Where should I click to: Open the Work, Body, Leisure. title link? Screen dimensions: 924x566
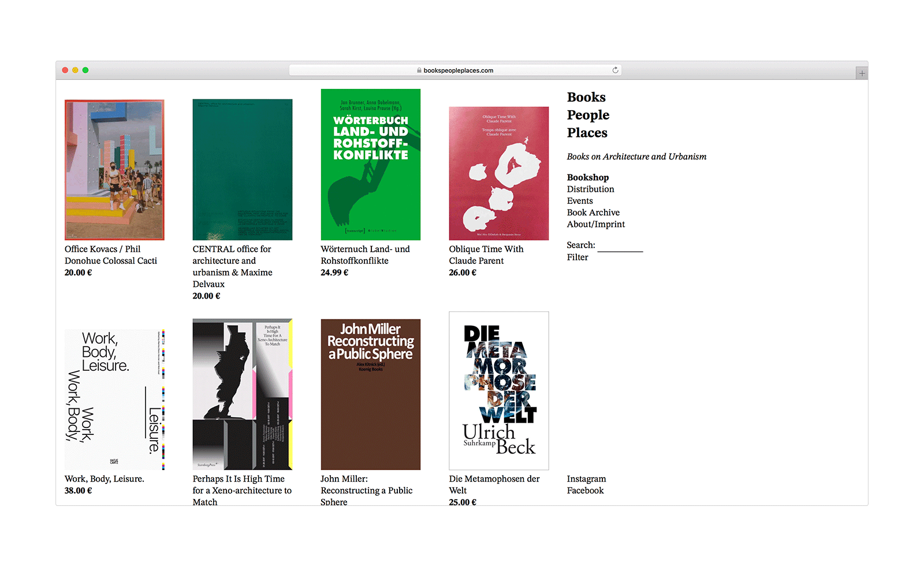[105, 479]
